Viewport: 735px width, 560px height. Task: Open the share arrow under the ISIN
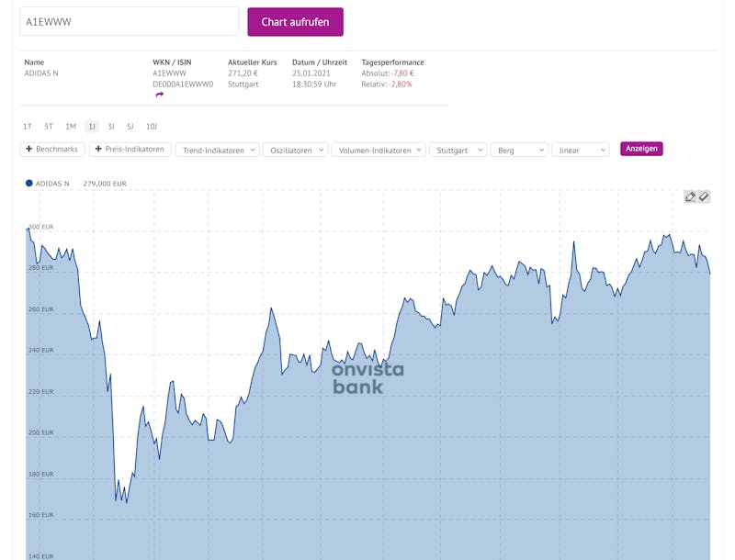click(159, 95)
